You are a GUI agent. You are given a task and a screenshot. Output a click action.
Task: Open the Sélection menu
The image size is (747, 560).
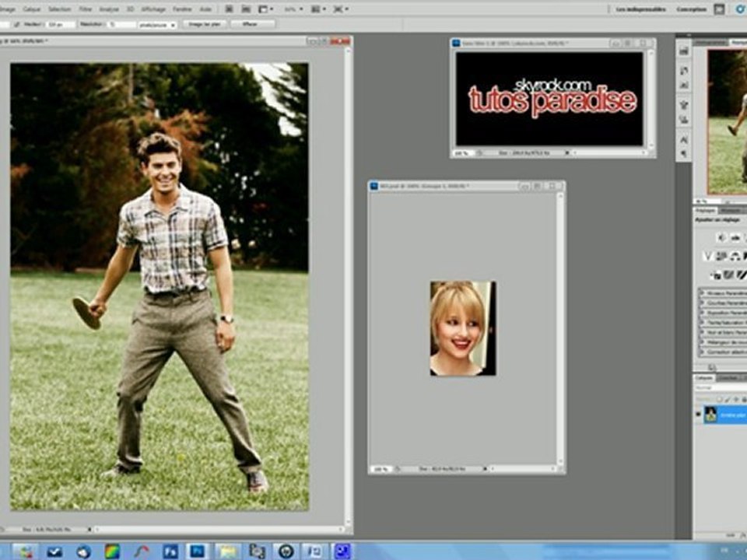pyautogui.click(x=60, y=9)
